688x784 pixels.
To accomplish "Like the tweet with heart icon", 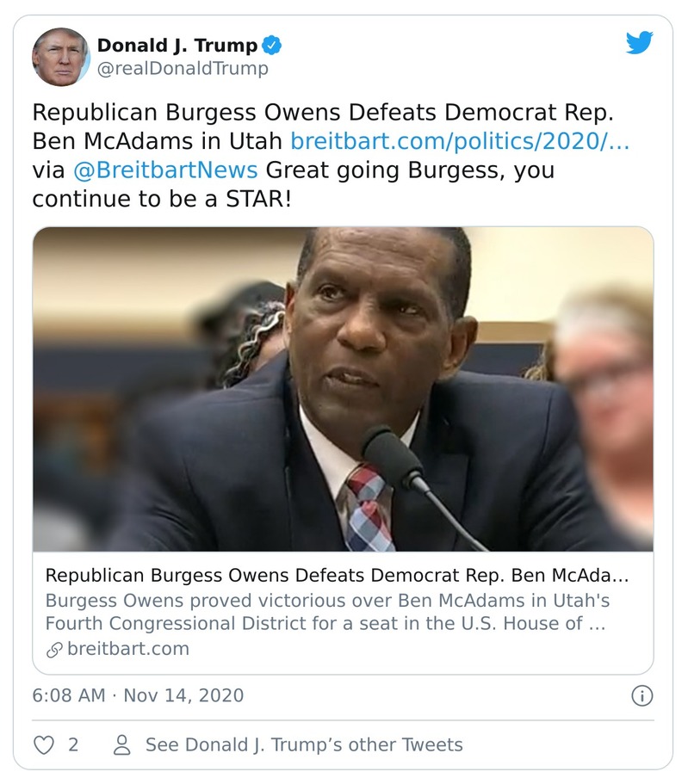I will tap(43, 744).
